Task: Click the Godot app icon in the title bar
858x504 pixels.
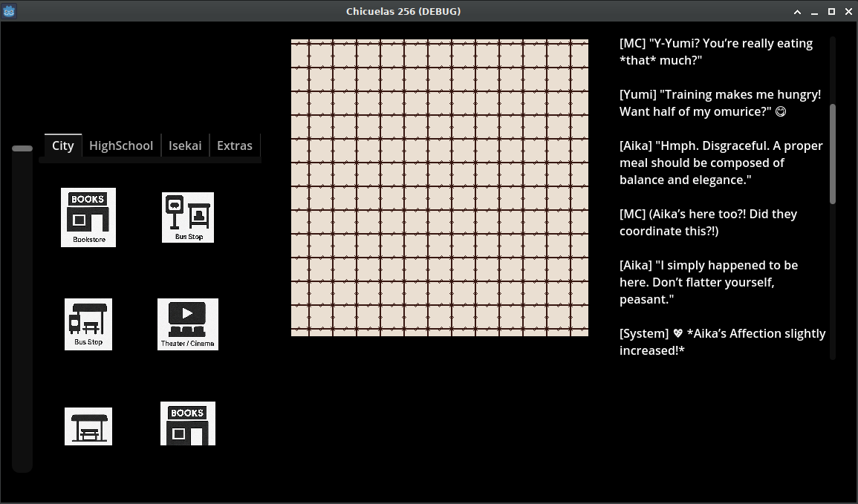Action: coord(9,11)
